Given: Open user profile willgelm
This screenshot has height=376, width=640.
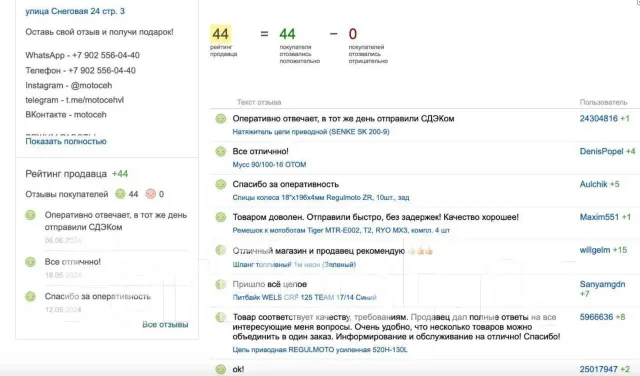Looking at the screenshot, I should click(x=595, y=250).
